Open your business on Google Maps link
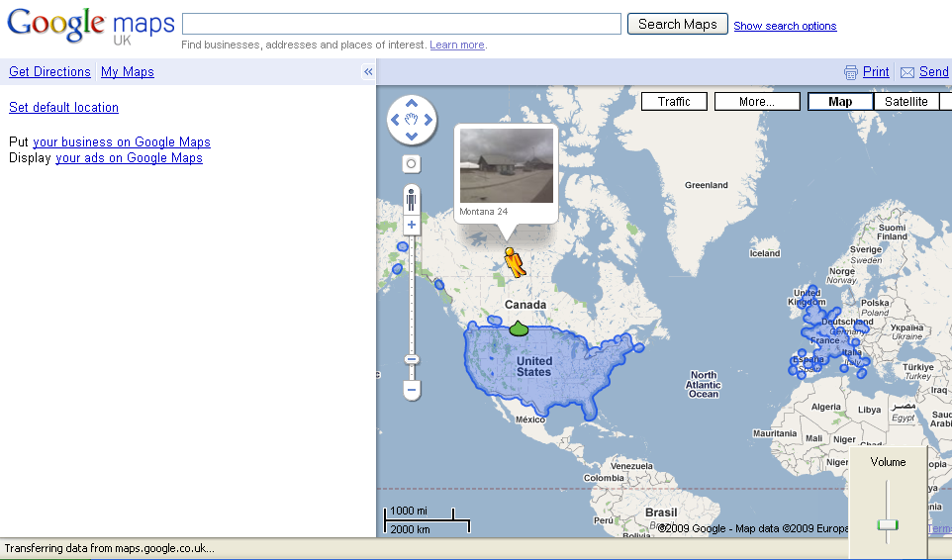Viewport: 952px width, 560px height. [x=122, y=141]
